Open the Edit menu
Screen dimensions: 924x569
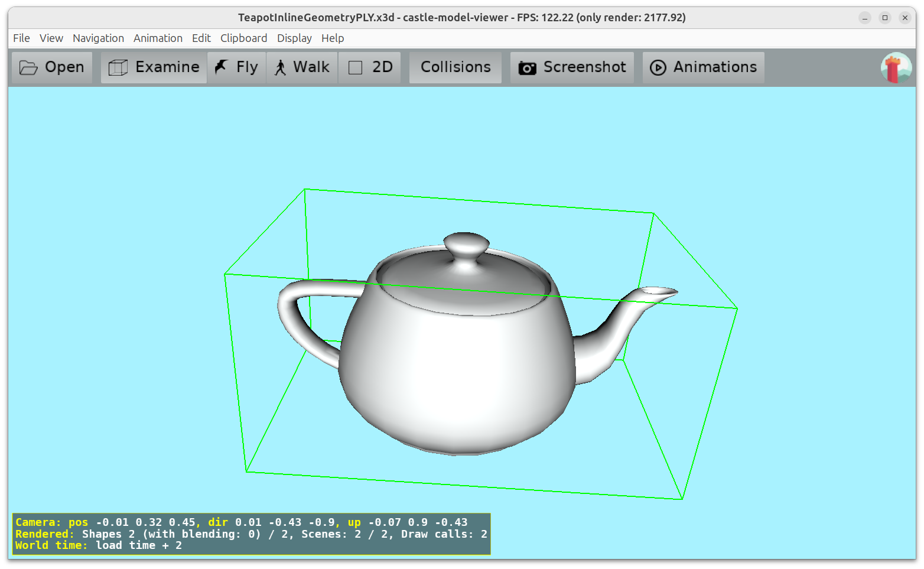click(x=201, y=38)
